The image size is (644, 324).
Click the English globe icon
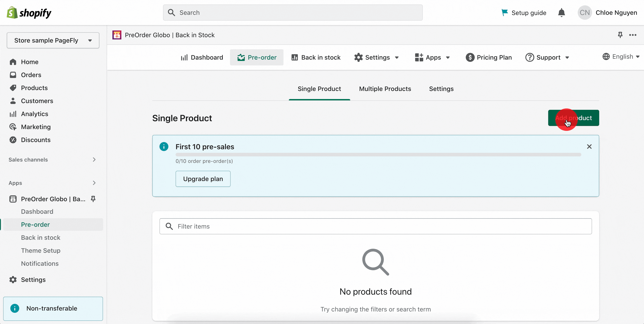click(606, 56)
